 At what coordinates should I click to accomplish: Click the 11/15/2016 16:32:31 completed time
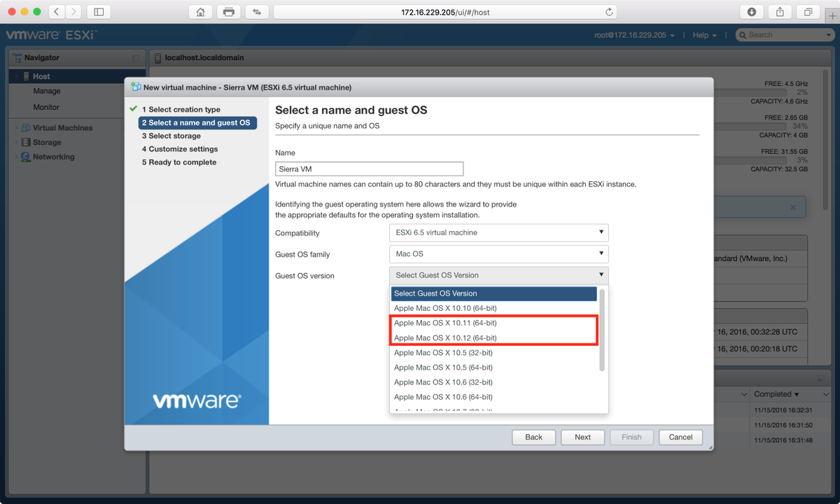click(783, 410)
